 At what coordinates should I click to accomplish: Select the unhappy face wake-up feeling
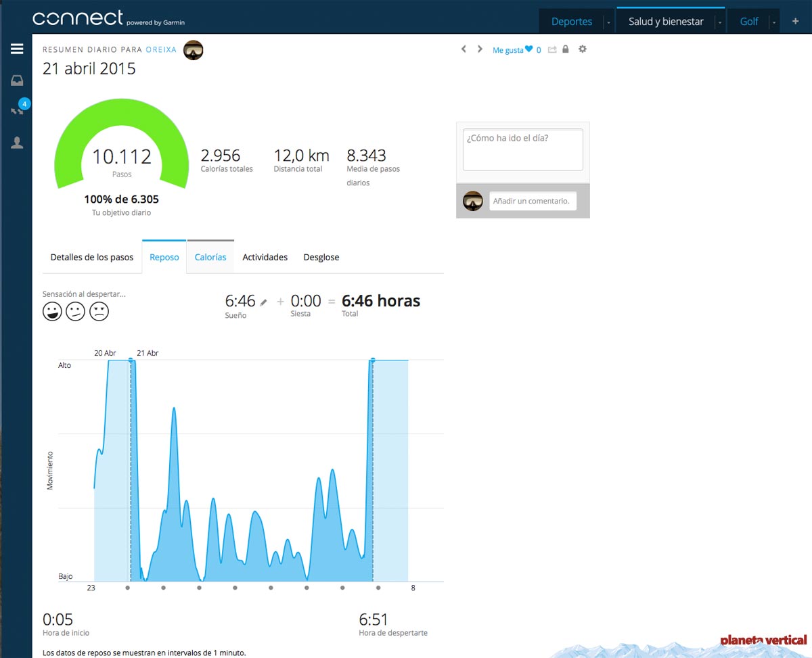point(99,312)
